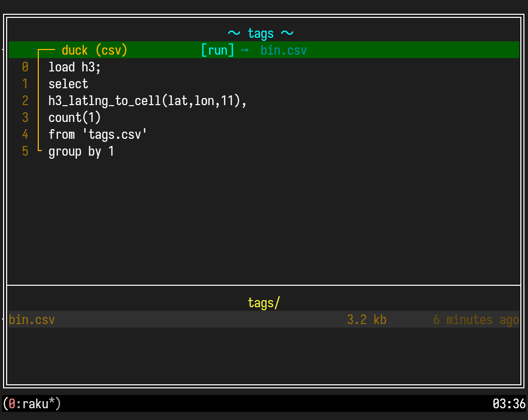The image size is (528, 420).
Task: Select the raku window in tmux status bar
Action: click(x=32, y=404)
